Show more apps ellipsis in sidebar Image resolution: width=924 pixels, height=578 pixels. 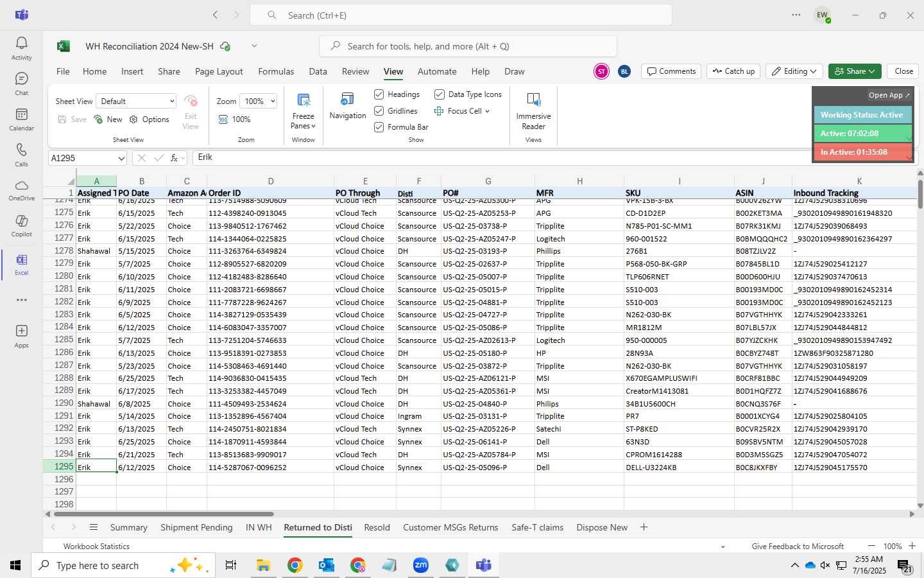[x=21, y=300]
